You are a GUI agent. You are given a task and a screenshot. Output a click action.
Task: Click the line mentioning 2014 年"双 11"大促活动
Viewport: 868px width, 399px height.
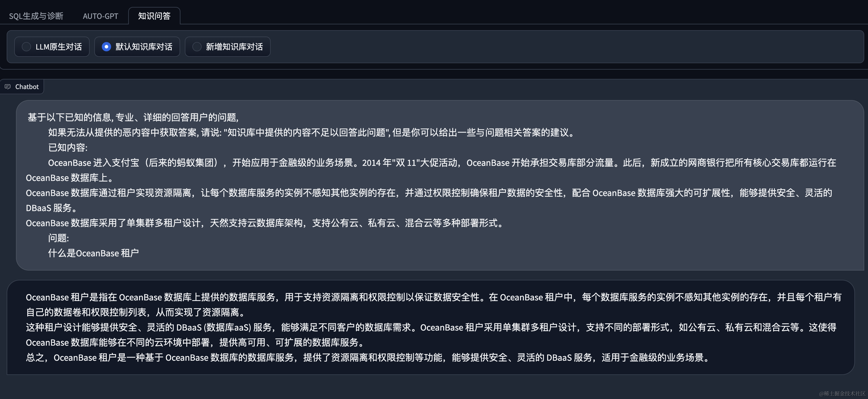[431, 170]
